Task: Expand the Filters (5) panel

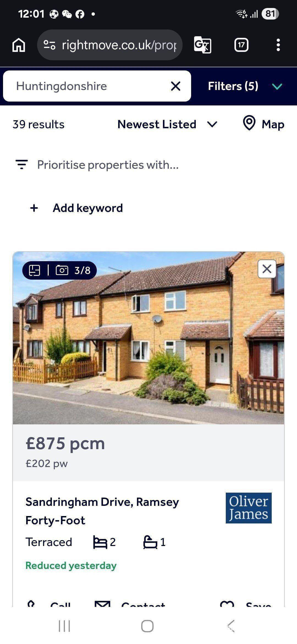Action: coord(245,86)
